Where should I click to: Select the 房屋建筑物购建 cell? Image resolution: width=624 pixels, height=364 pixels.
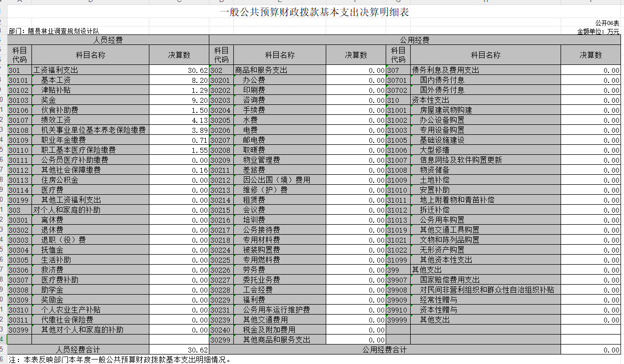pyautogui.click(x=486, y=110)
